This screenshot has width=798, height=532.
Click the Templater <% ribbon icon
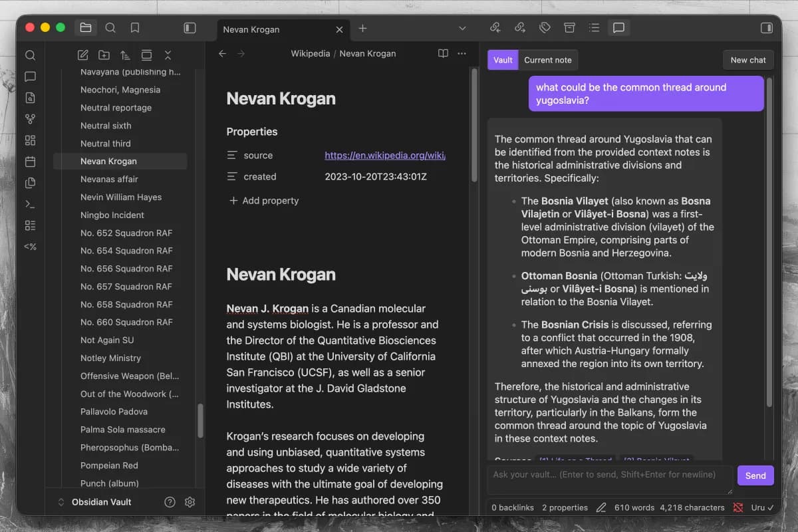30,247
